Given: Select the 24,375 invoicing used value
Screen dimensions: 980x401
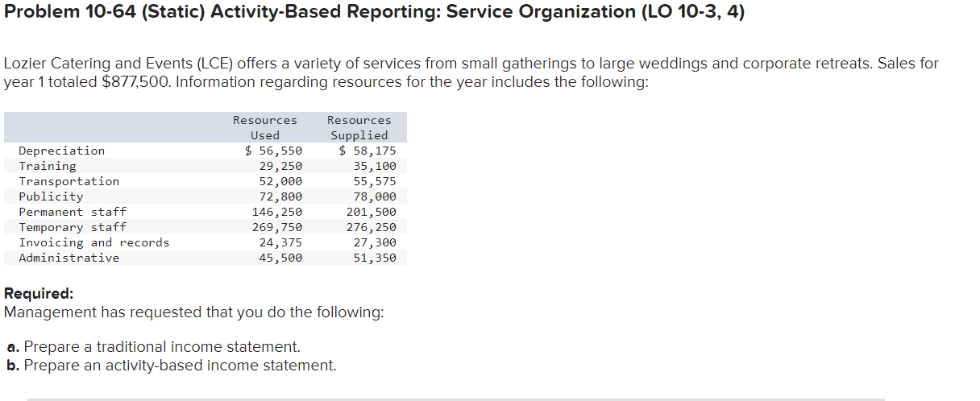Looking at the screenshot, I should click(281, 242).
